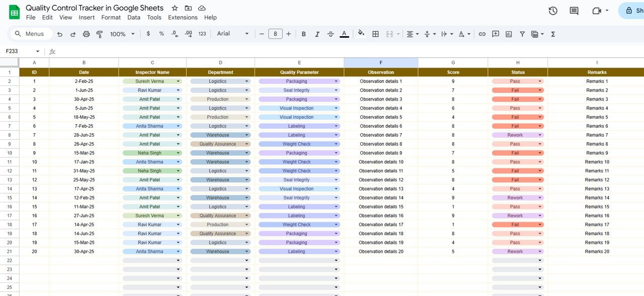Open Seal Integrity parameter dropdown in row 3

tap(336, 90)
